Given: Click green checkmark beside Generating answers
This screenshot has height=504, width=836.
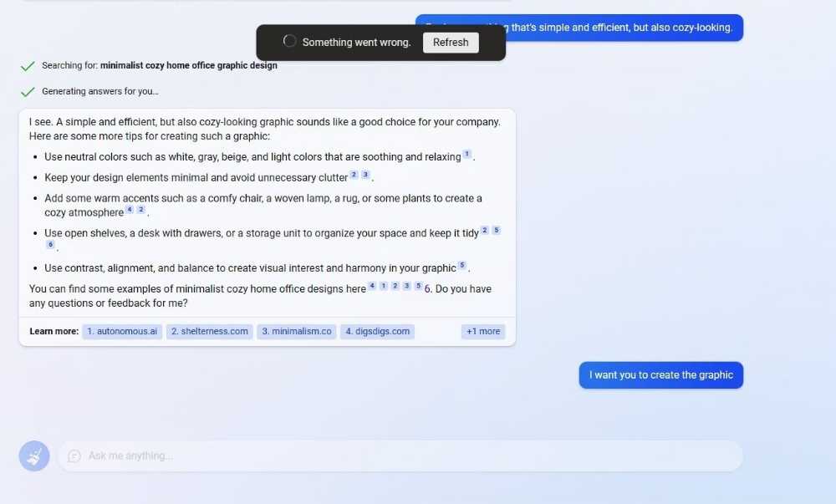Looking at the screenshot, I should [x=28, y=92].
